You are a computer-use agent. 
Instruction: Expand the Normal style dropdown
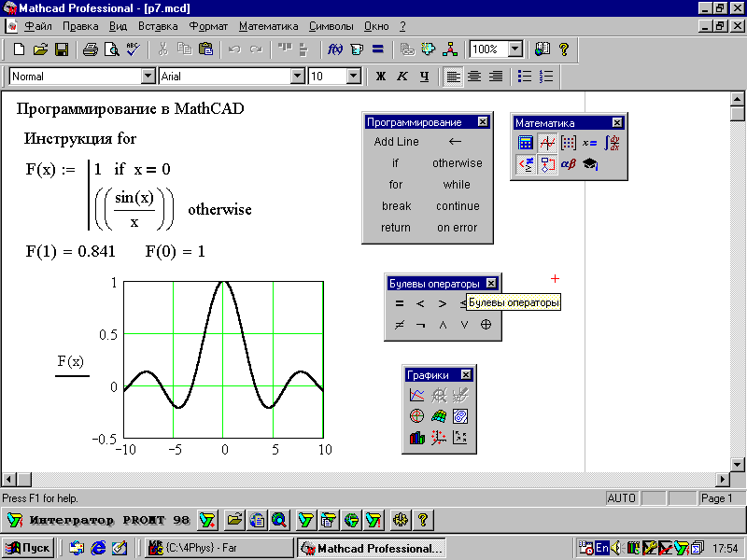click(148, 77)
